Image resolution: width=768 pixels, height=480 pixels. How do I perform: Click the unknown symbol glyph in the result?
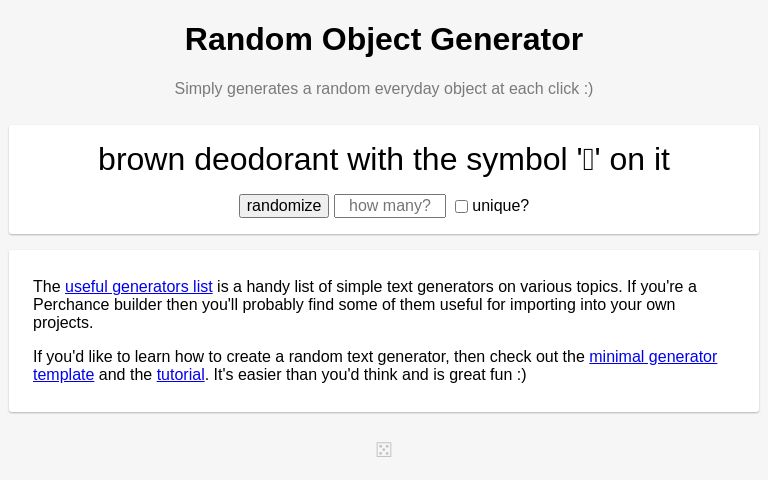588,160
